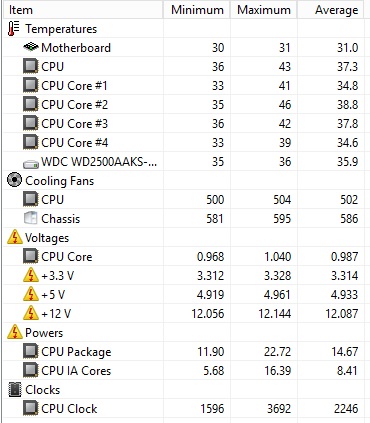This screenshot has width=370, height=423.
Task: Click CPU Clock average value 2246
Action: pos(346,409)
